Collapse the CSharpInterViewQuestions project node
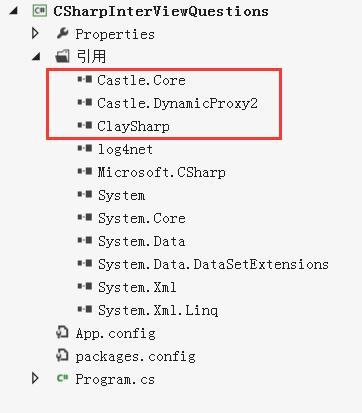This screenshot has height=413, width=362. pyautogui.click(x=14, y=11)
